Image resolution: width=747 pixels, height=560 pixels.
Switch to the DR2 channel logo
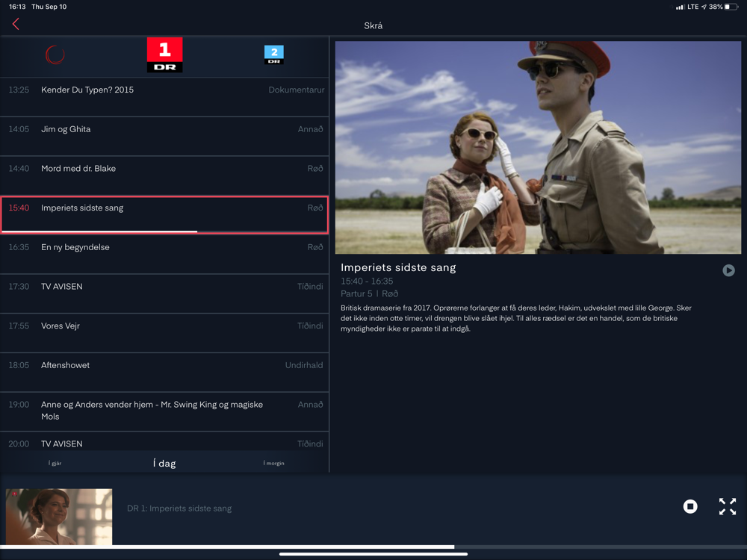pyautogui.click(x=274, y=55)
